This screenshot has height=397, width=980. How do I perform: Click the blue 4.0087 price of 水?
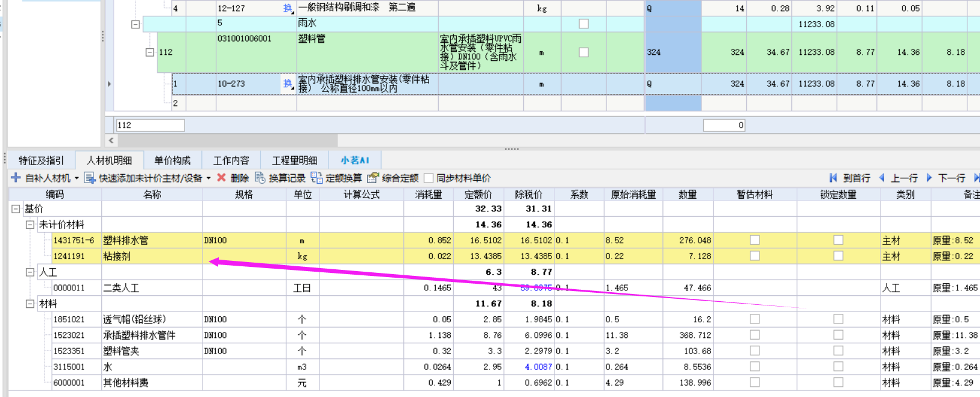click(x=538, y=366)
